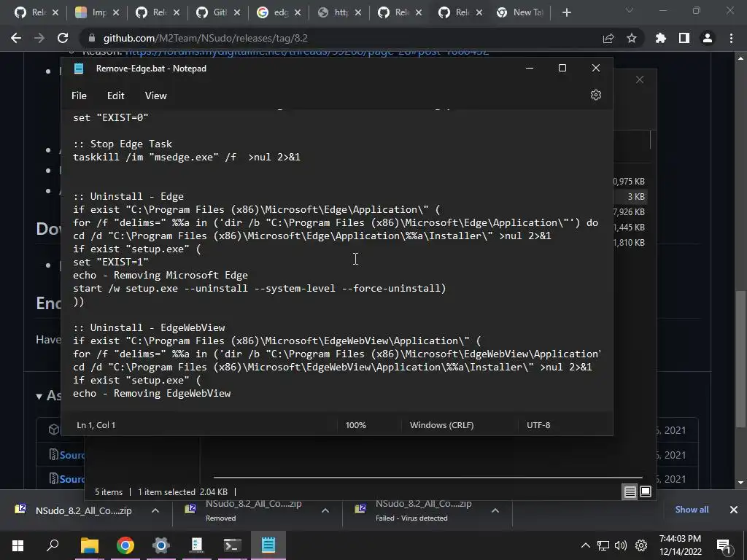The image size is (747, 560).
Task: Switch Explorer to large icons view
Action: [x=646, y=491]
